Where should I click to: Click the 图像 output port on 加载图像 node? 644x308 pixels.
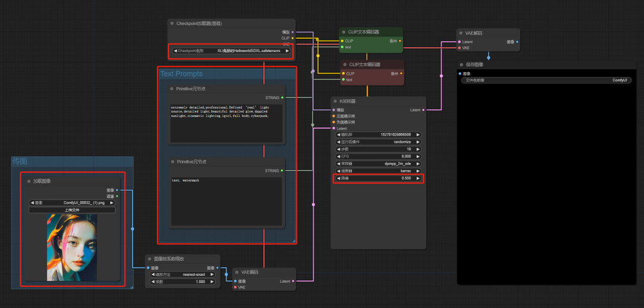116,190
